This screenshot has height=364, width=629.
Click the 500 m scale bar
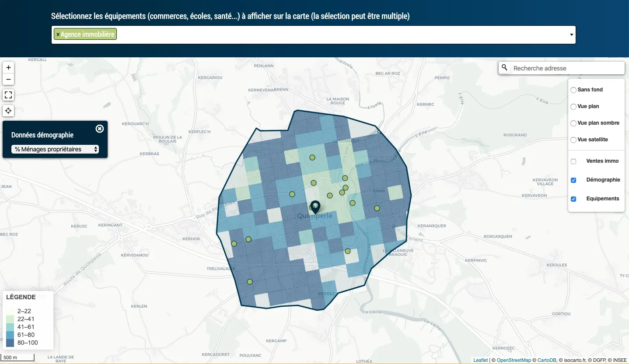[18, 357]
